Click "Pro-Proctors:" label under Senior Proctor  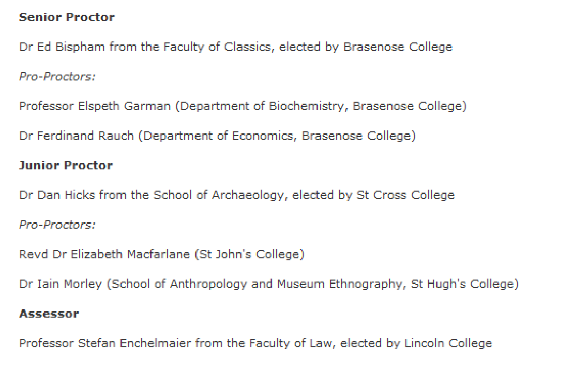[x=57, y=77]
